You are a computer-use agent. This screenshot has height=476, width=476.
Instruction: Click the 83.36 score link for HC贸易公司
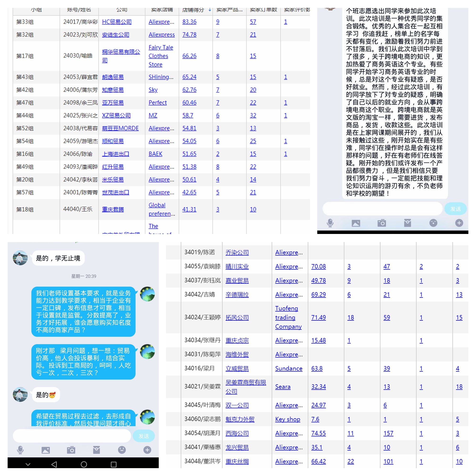tap(189, 22)
